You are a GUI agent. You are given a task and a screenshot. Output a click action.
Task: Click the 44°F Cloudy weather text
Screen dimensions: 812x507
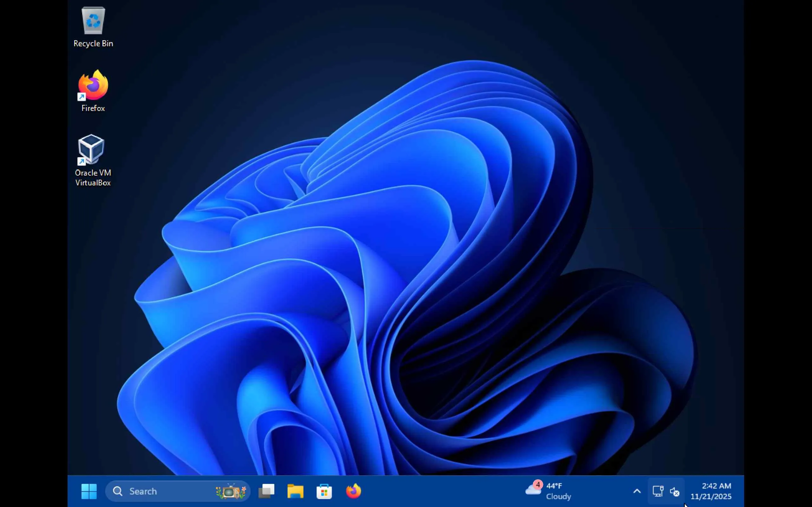pos(558,491)
